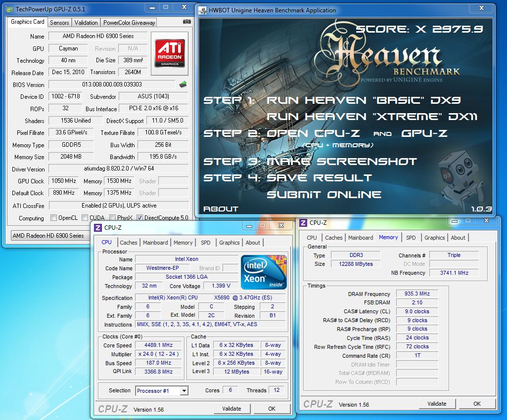Click the BIOS save chip icon in GPU-Z
507x420 pixels.
(183, 84)
